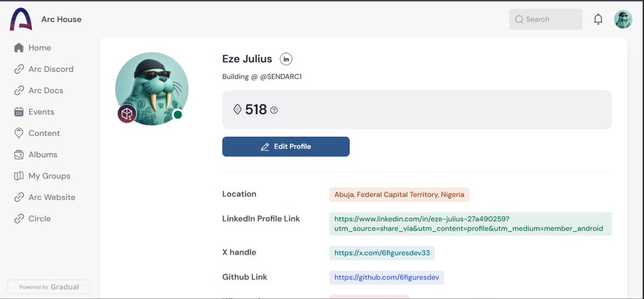Image resolution: width=644 pixels, height=299 pixels.
Task: Click the diamond points icon before 518
Action: (237, 109)
